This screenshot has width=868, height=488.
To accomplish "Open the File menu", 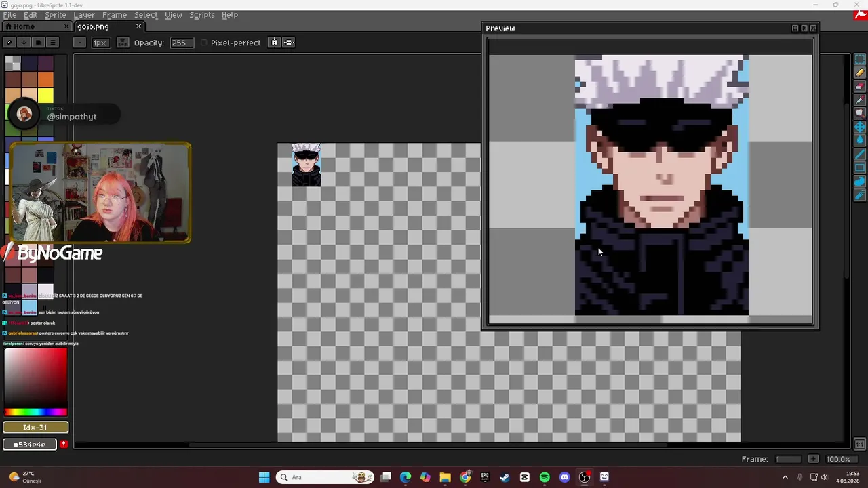I will [9, 15].
